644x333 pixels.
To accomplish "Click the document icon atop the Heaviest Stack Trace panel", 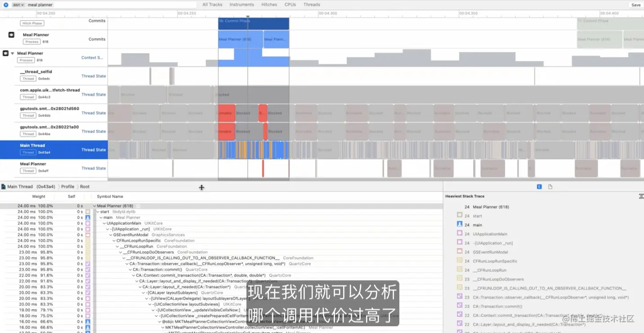I will coord(550,186).
